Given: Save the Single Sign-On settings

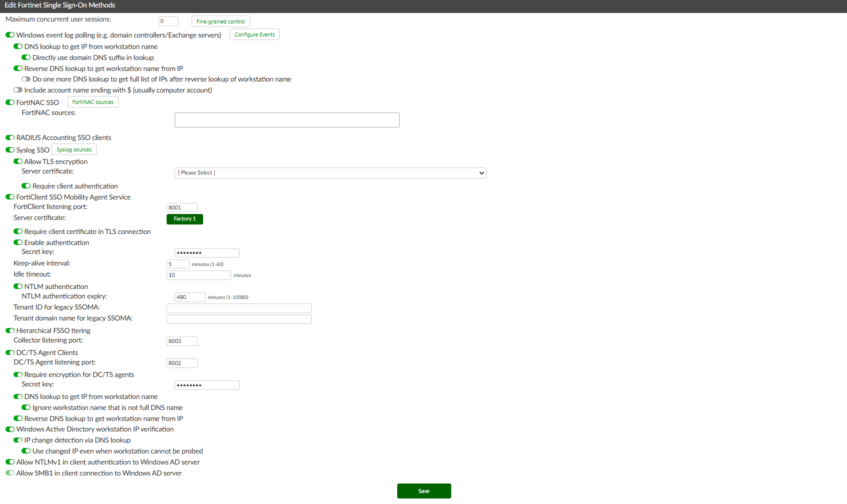Looking at the screenshot, I should point(424,491).
